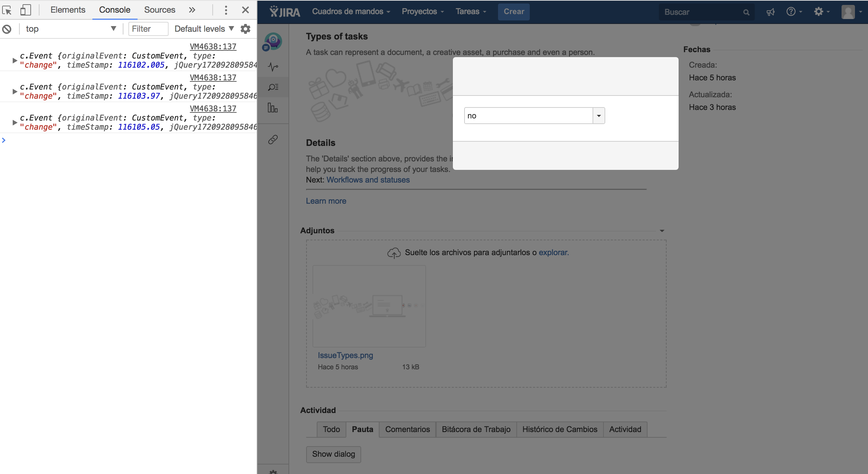Click the JIRA logo
Screen dimensions: 868x474
[x=285, y=12]
